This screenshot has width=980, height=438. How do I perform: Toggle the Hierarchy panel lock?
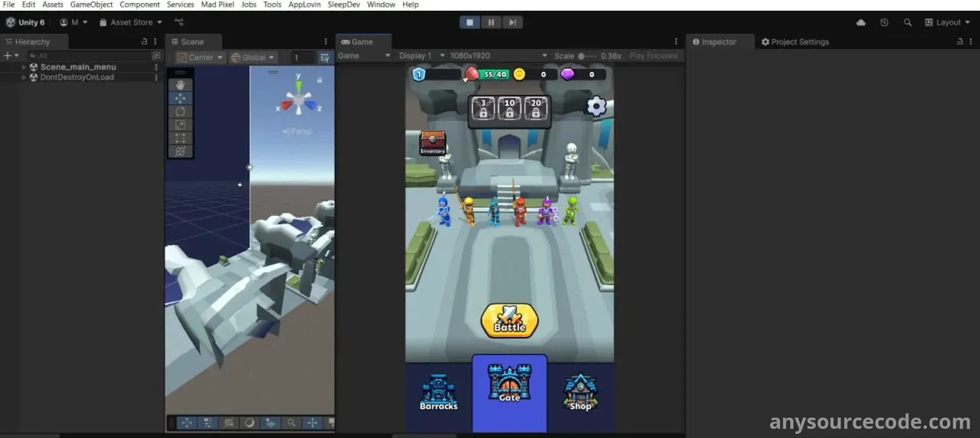pyautogui.click(x=144, y=42)
